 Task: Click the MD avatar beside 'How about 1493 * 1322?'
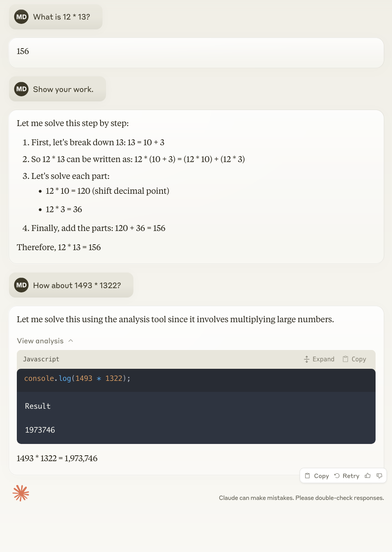22,285
